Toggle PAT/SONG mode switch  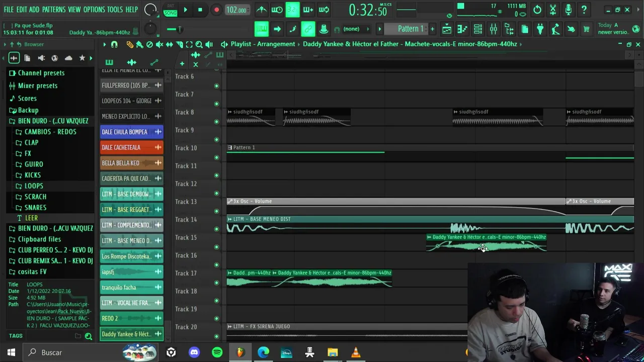coord(171,10)
